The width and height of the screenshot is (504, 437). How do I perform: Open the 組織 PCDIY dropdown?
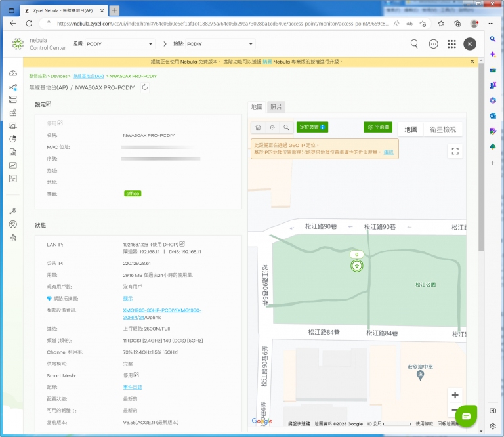coord(120,44)
